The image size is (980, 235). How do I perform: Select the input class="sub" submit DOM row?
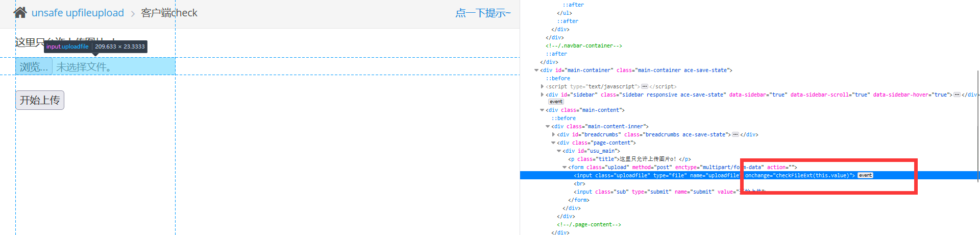point(750,192)
